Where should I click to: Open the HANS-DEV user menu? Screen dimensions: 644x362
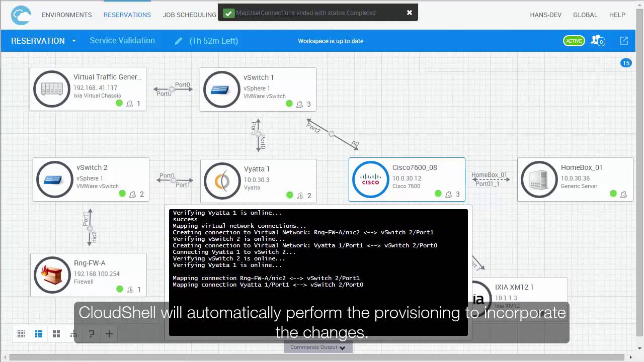[546, 15]
